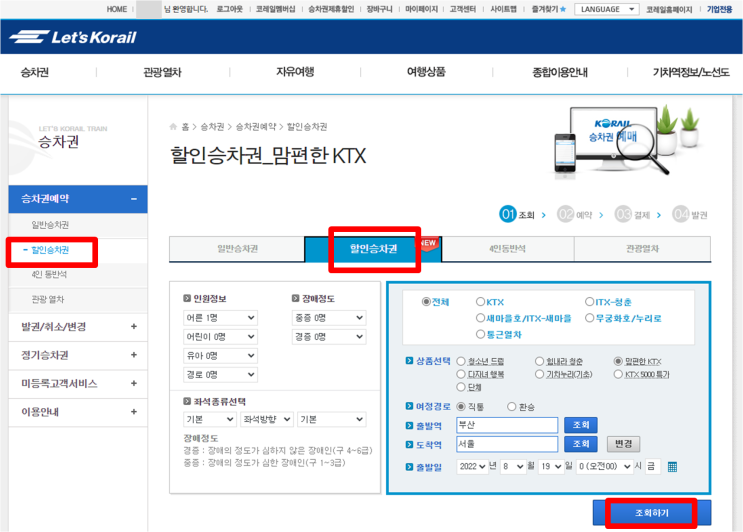Open the LANGUAGE dropdown in top bar
The image size is (743, 532).
607,9
